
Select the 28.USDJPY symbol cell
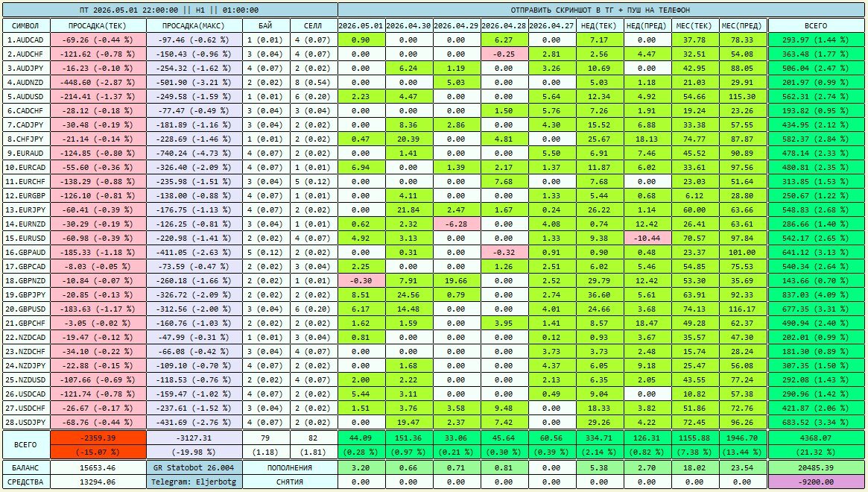tap(26, 422)
